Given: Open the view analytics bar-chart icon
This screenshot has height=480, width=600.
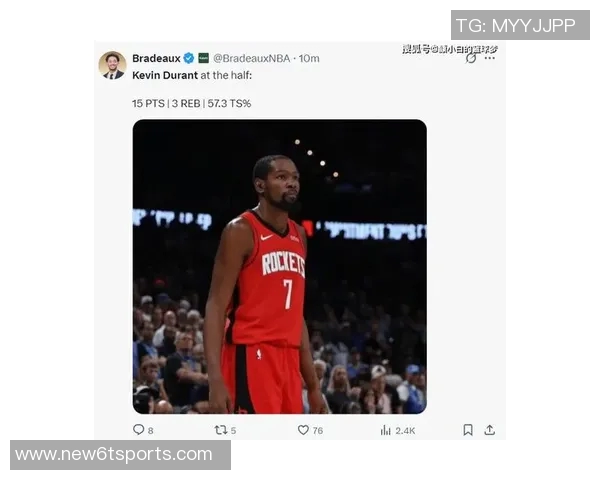Looking at the screenshot, I should click(x=385, y=430).
